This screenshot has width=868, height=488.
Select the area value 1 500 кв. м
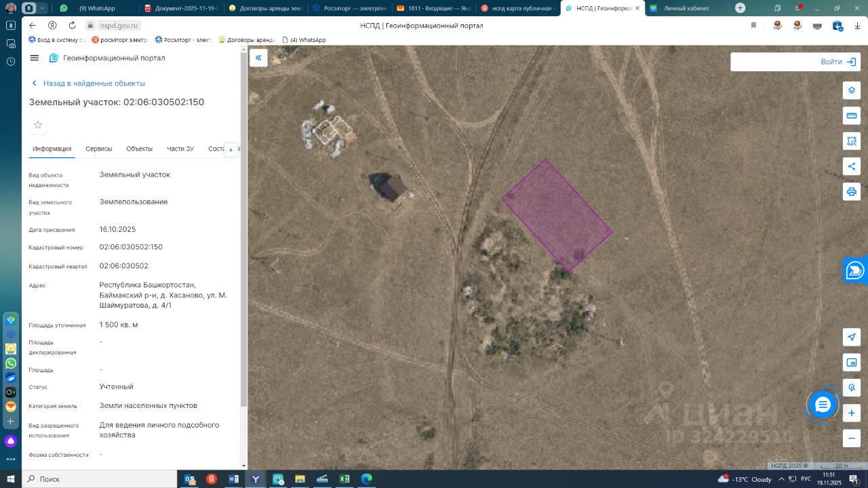(119, 325)
